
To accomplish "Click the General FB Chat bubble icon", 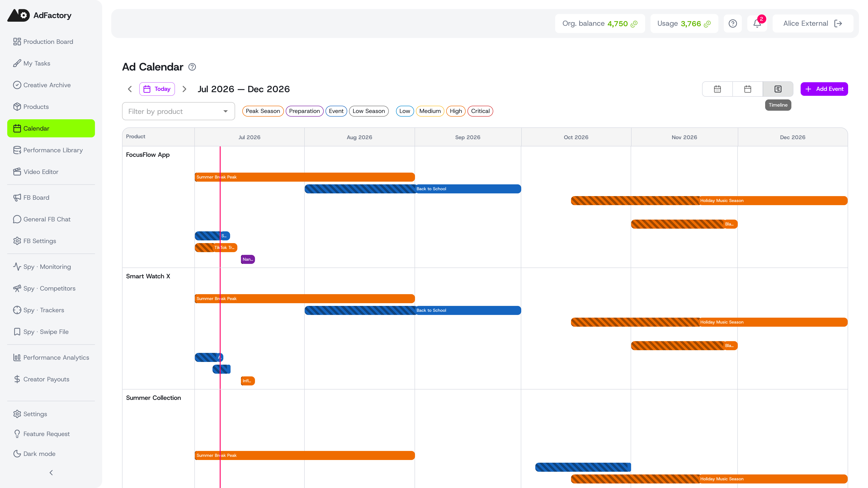I will 17,219.
